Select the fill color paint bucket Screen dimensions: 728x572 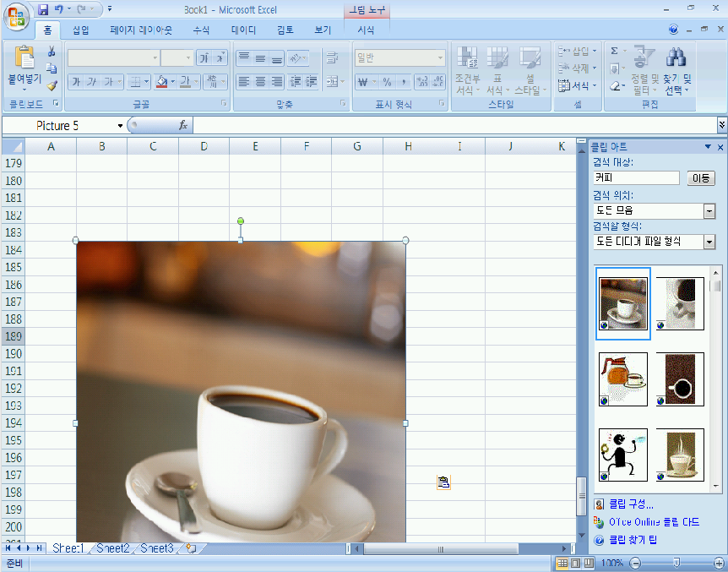(161, 82)
